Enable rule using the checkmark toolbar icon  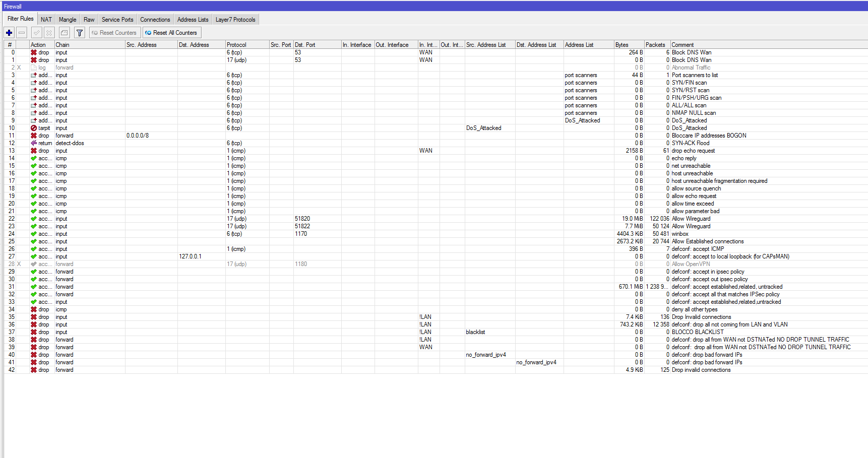(x=36, y=33)
